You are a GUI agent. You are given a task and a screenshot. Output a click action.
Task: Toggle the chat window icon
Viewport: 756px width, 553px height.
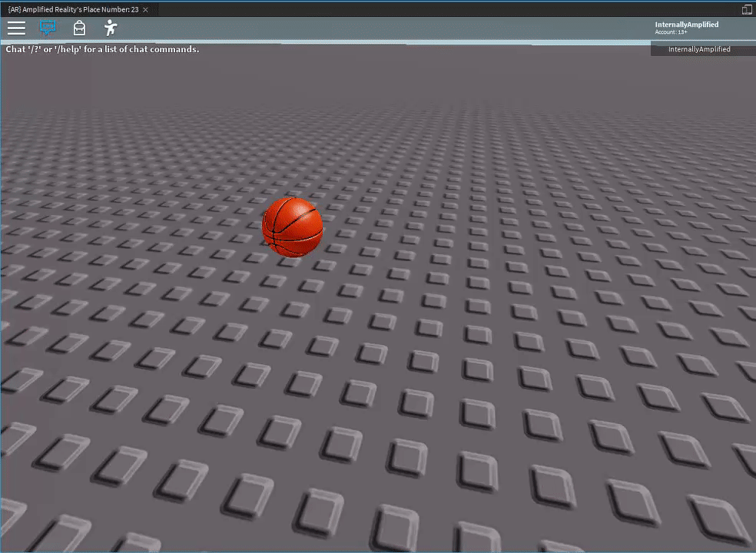pyautogui.click(x=48, y=28)
